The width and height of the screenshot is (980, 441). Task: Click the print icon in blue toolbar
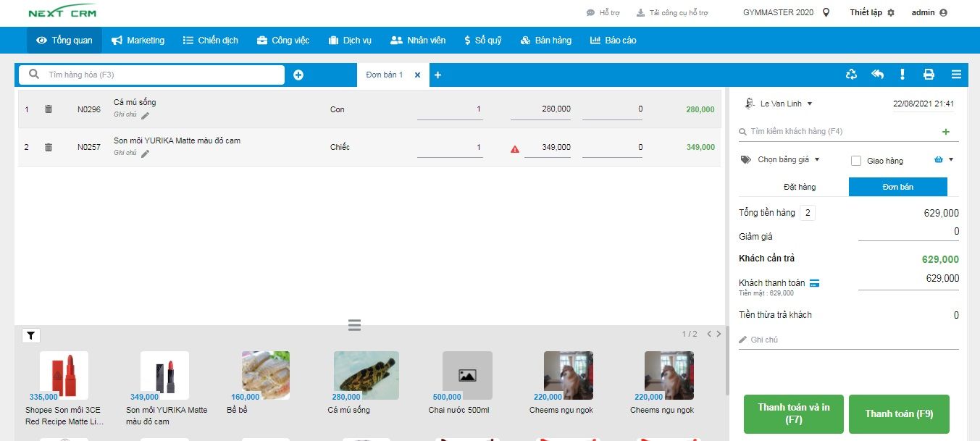point(929,75)
